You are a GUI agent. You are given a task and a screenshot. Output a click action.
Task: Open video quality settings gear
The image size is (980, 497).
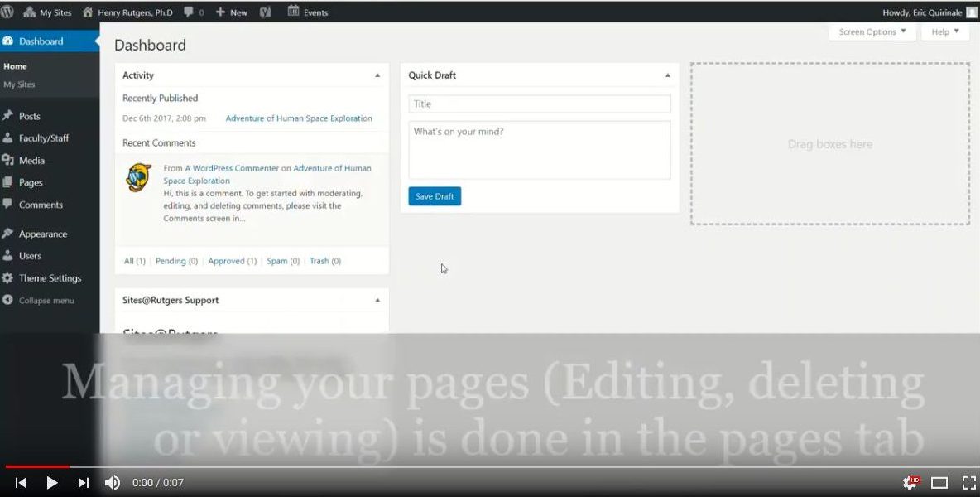(910, 482)
